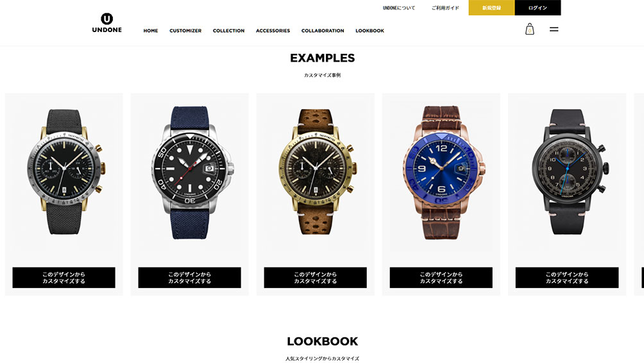Screen dimensions: 644x363
Task: Open the hamburger menu icon
Action: point(554,29)
